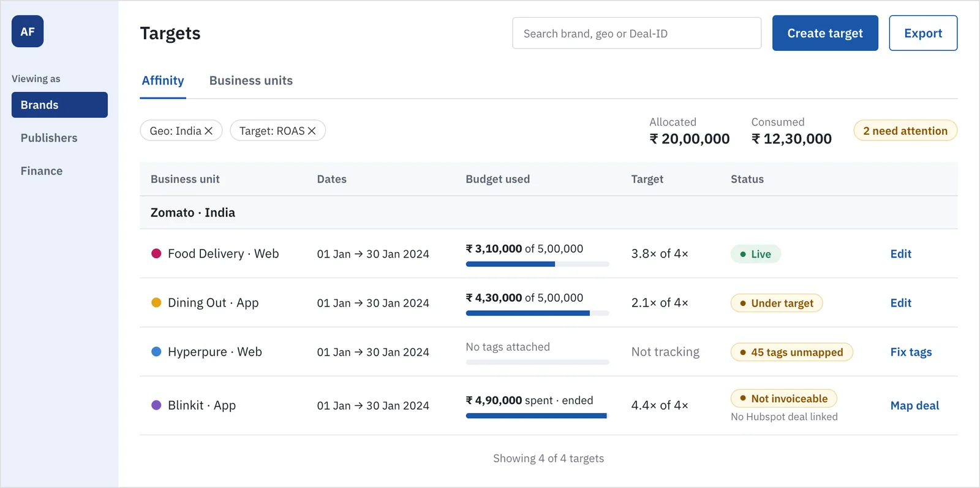980x488 pixels.
Task: Click the purple dot beside Blinkit · App
Action: tap(156, 405)
